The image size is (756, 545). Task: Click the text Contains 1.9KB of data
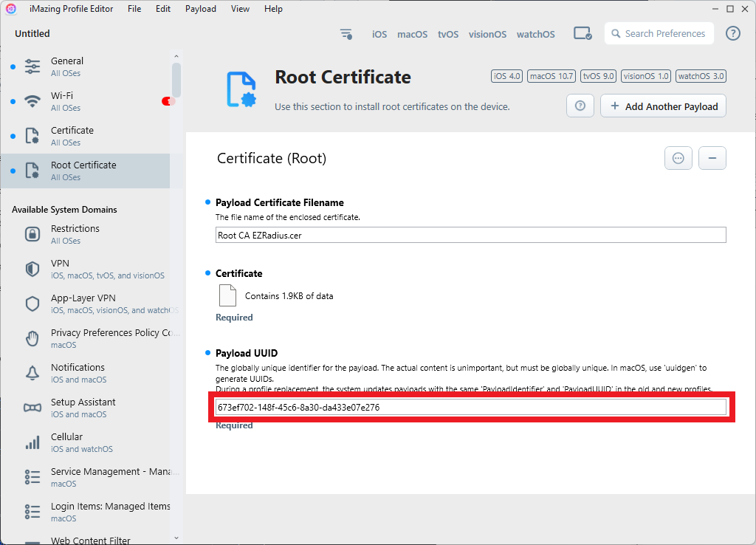[x=289, y=295]
